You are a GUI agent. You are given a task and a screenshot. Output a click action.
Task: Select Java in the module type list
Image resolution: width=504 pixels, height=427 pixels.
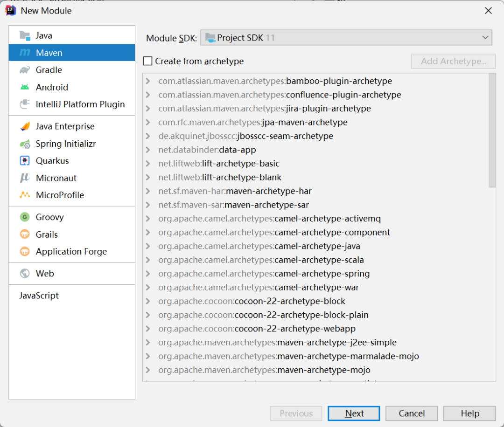[44, 35]
